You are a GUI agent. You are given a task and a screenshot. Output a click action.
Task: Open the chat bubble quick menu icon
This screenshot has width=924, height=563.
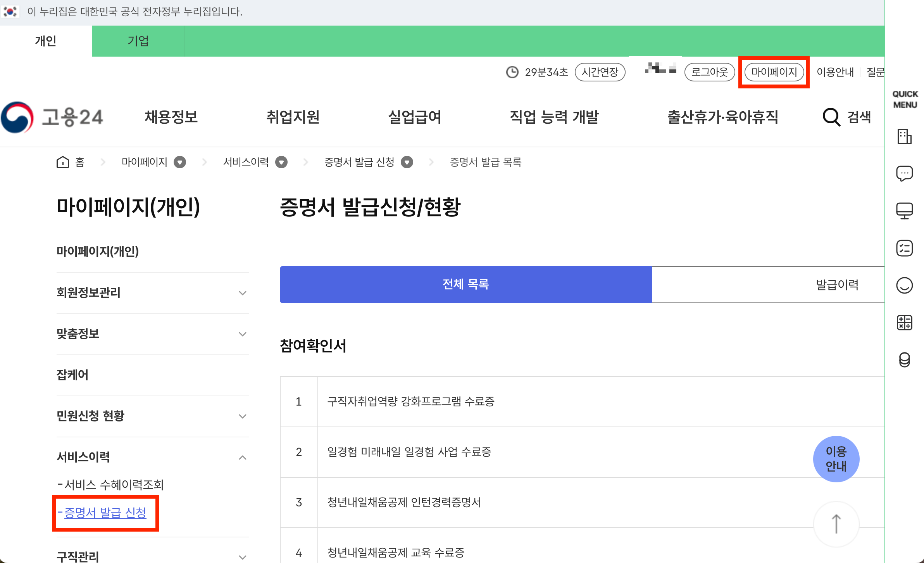(x=904, y=173)
